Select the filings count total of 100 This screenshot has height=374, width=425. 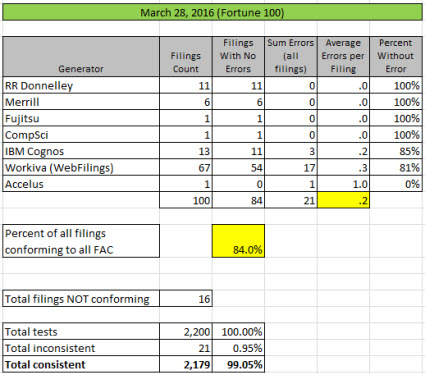pos(186,200)
